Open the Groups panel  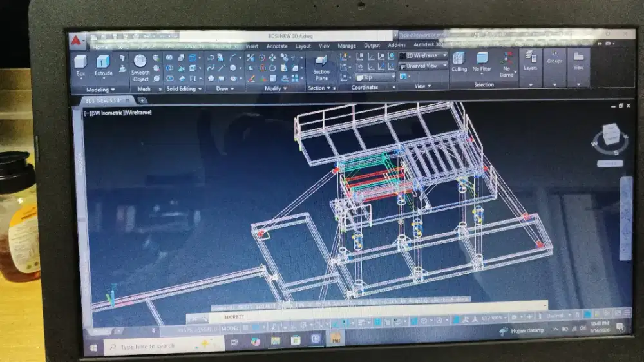554,61
